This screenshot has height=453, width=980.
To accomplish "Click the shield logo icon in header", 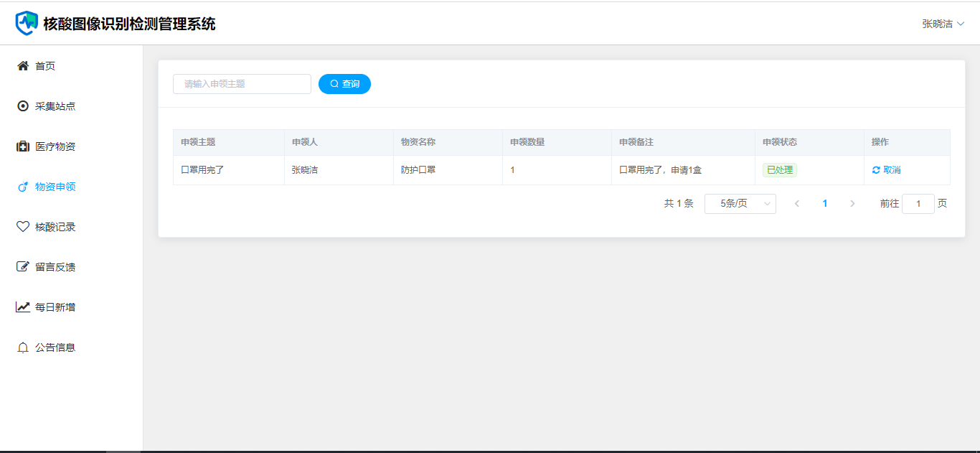I will (x=27, y=23).
